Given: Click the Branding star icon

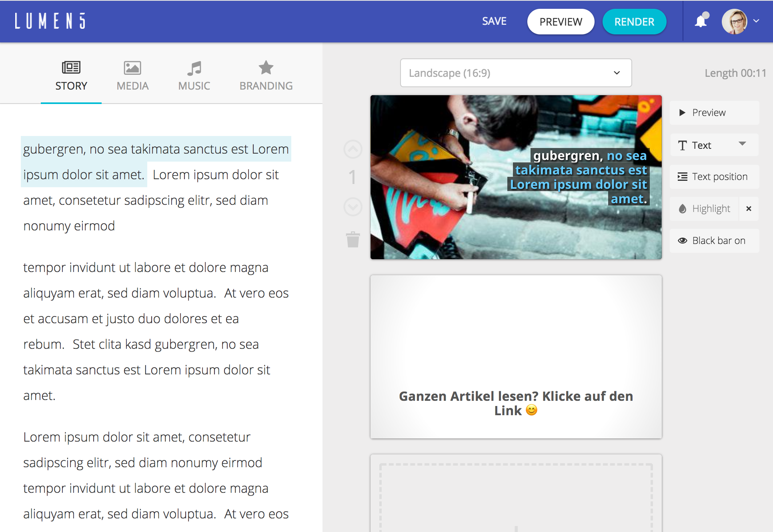Looking at the screenshot, I should (x=266, y=67).
